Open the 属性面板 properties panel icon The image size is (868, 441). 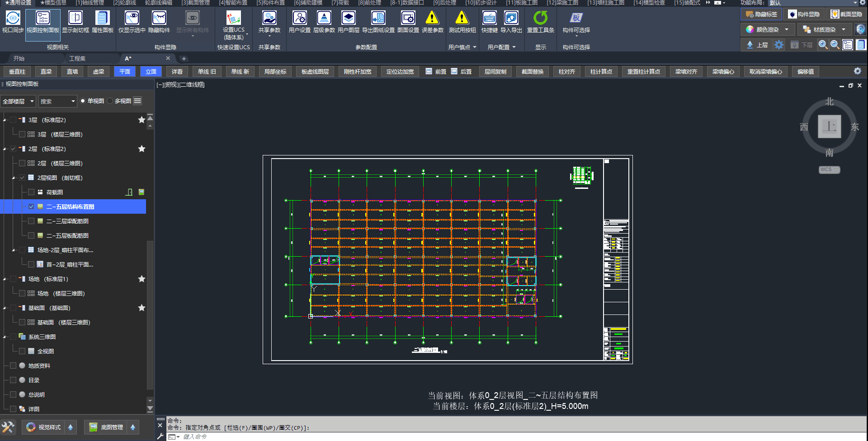[102, 19]
